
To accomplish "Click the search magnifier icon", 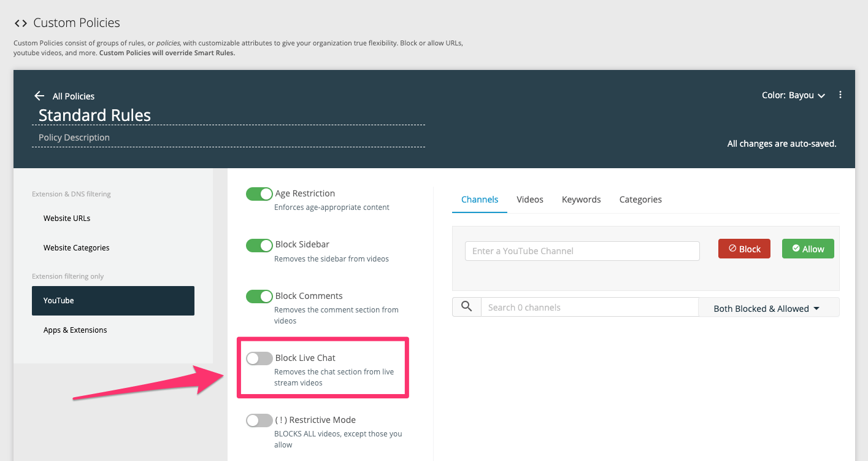I will 466,307.
